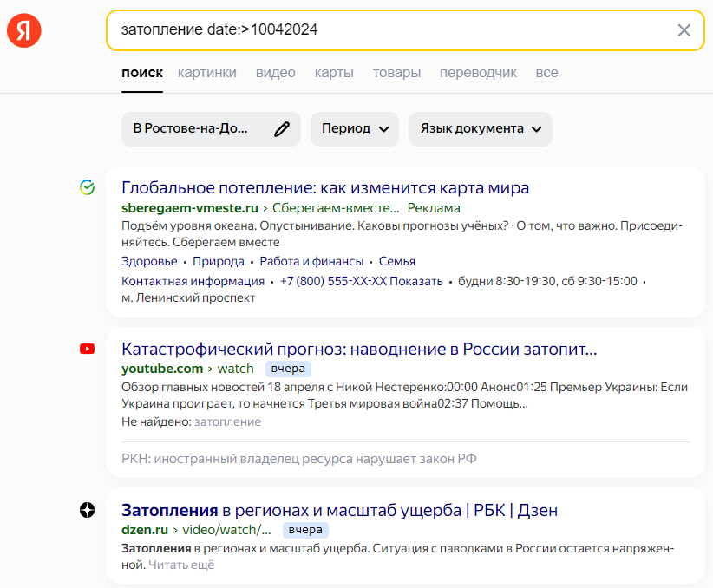
Task: Click the watch breadcrumb of YouTube result
Action: click(x=236, y=369)
